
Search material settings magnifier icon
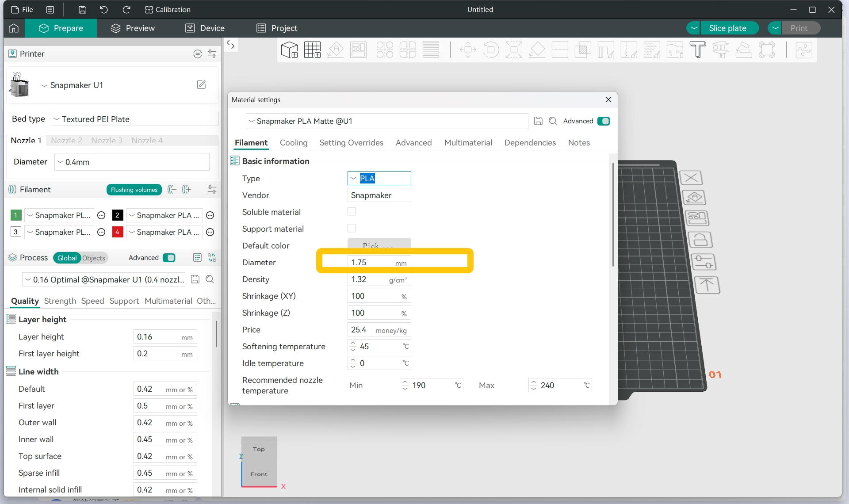click(x=553, y=121)
